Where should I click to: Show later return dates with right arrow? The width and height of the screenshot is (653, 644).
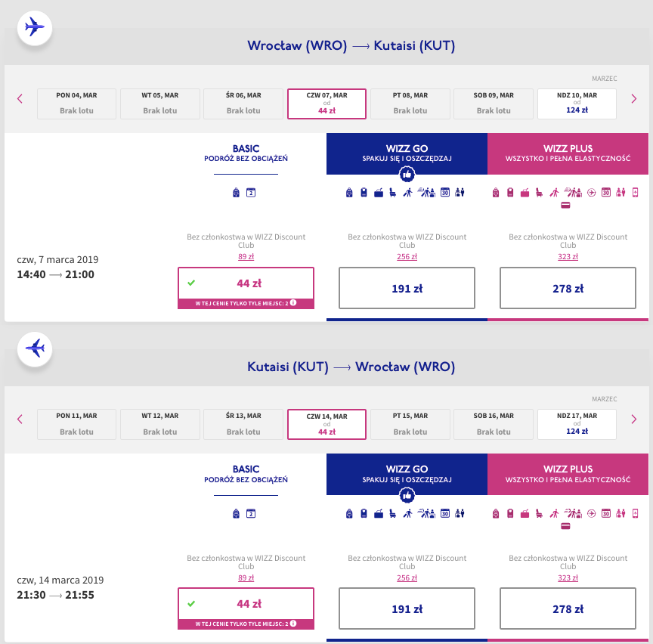634,419
